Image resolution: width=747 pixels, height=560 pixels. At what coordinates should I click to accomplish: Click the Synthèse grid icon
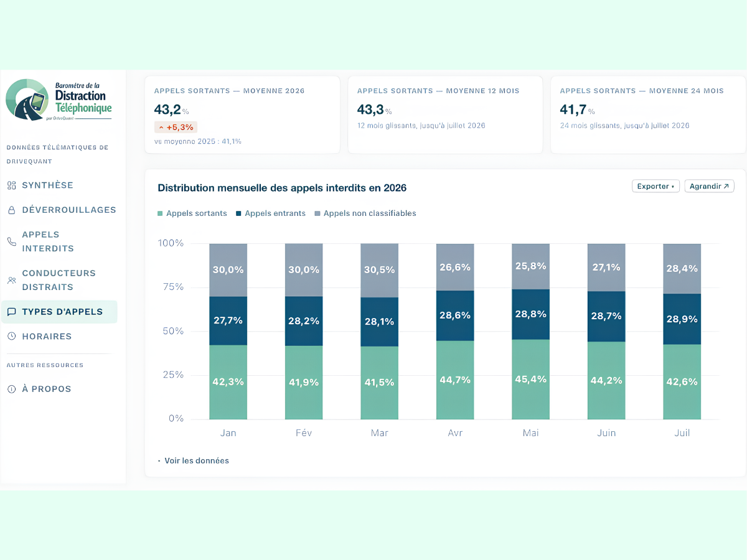coord(11,185)
